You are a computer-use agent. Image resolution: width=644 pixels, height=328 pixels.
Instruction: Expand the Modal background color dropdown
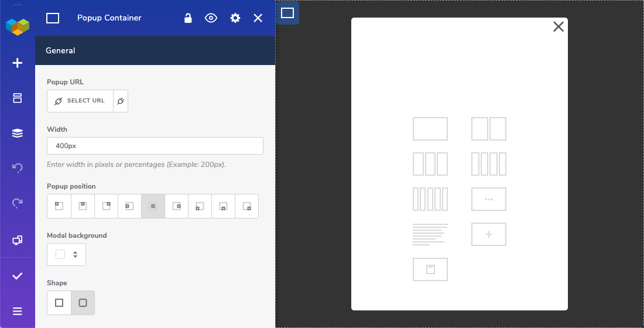[x=66, y=254]
